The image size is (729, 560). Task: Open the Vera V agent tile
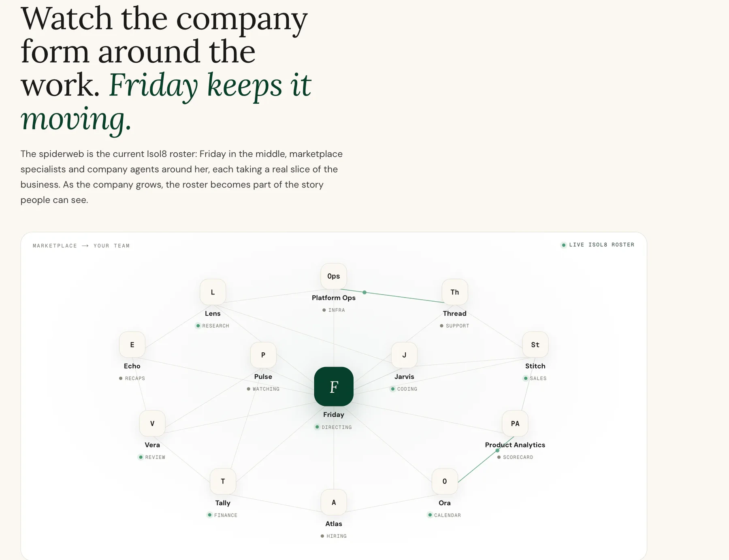[152, 424]
